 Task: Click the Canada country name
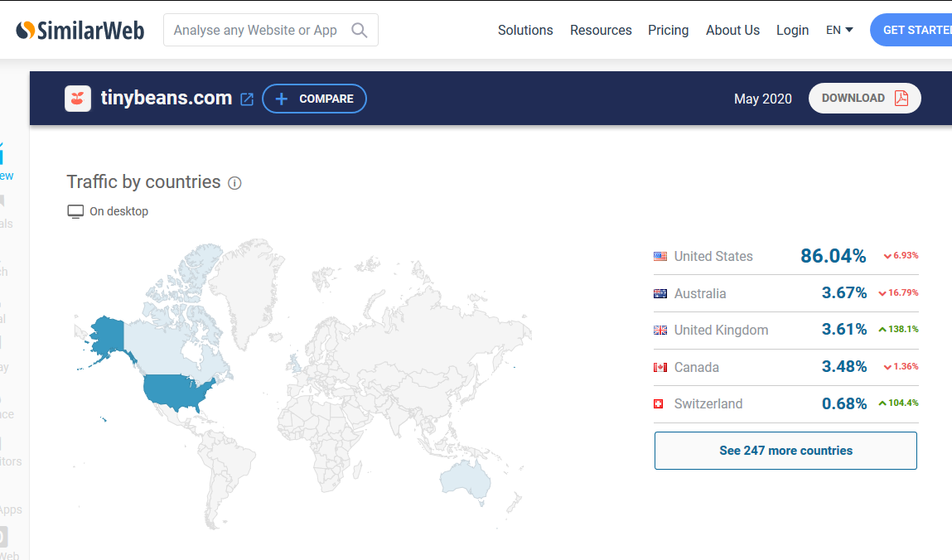click(696, 367)
